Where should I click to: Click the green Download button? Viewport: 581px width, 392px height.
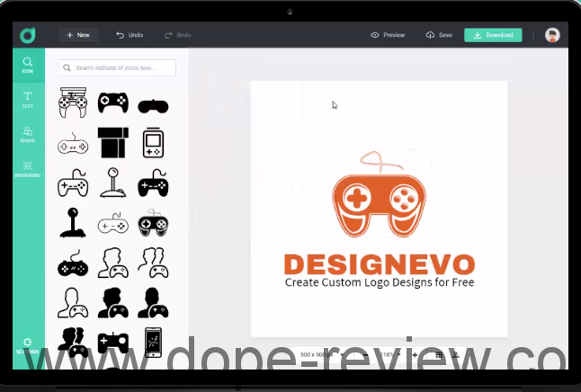[x=493, y=35]
